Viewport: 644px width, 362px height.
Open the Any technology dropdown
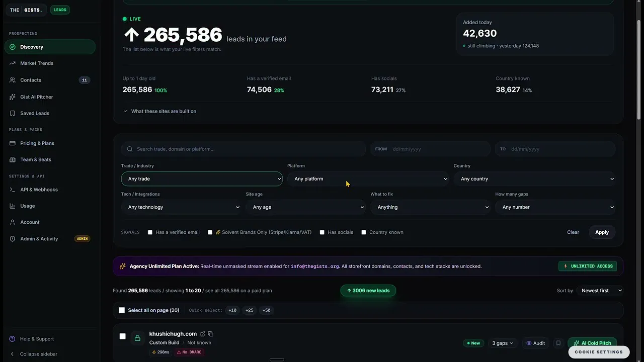181,207
